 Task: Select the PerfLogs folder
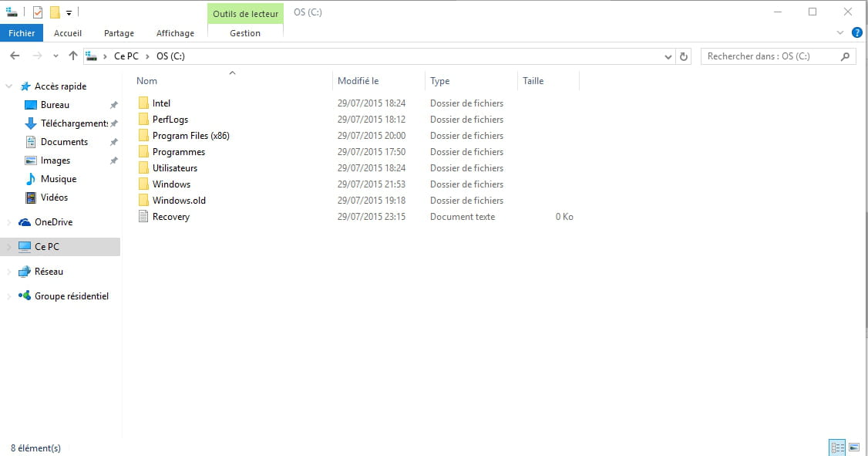click(x=170, y=119)
